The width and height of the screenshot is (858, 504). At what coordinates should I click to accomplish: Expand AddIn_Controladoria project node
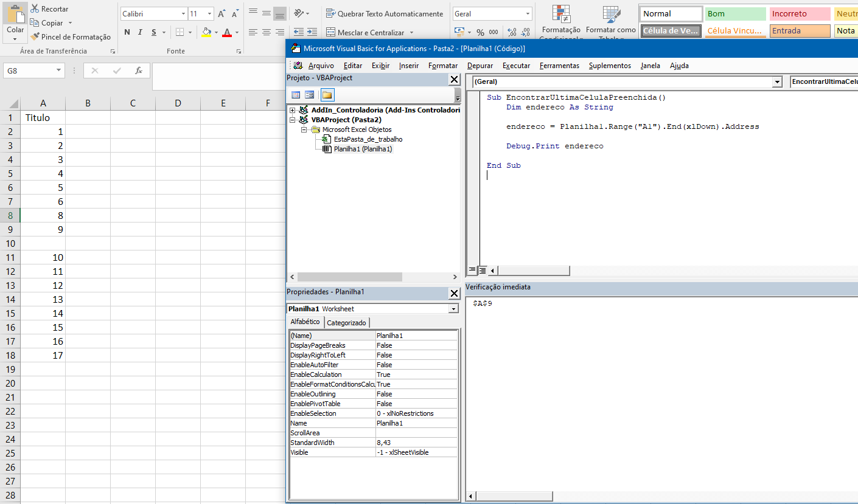click(293, 110)
